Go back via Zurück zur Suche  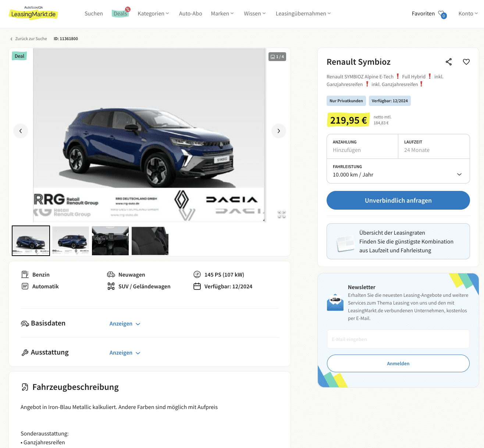(x=31, y=39)
